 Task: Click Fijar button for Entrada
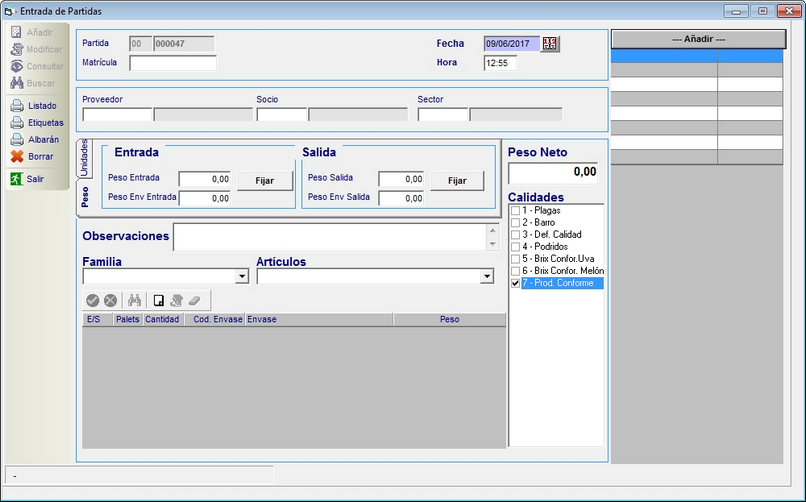pos(265,181)
